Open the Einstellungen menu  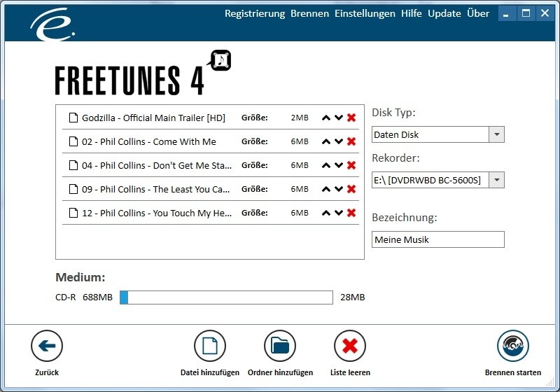coord(365,13)
